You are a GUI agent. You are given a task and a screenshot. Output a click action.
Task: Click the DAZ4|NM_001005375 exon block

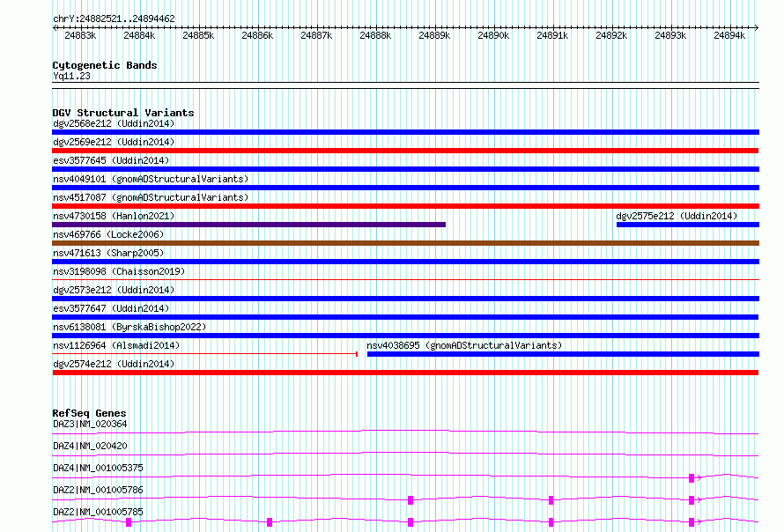pyautogui.click(x=692, y=478)
